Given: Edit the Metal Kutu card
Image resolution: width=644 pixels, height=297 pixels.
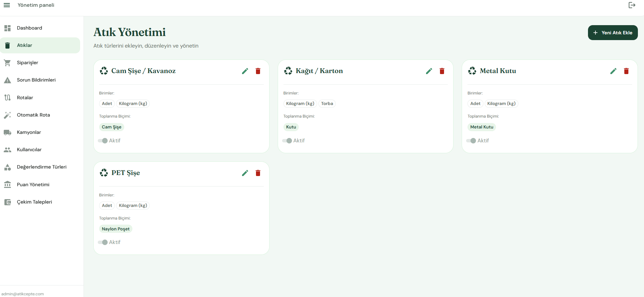Looking at the screenshot, I should point(613,71).
